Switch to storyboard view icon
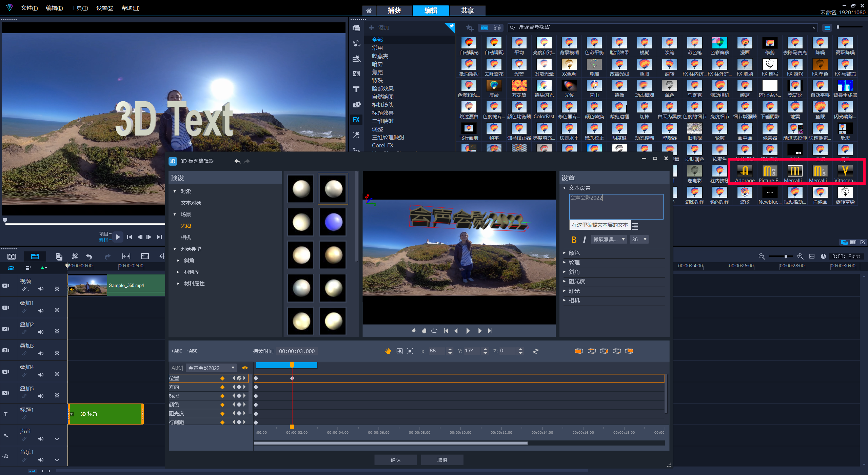Image resolution: width=868 pixels, height=475 pixels. [12, 256]
